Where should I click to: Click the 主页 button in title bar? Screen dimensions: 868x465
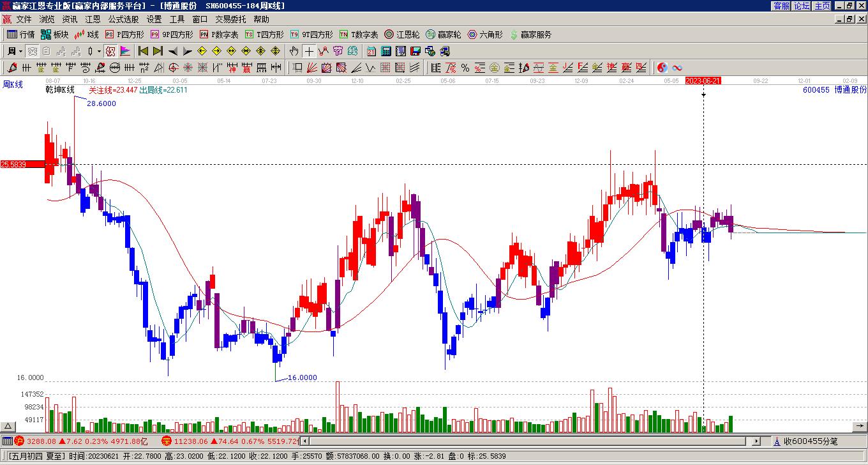822,6
